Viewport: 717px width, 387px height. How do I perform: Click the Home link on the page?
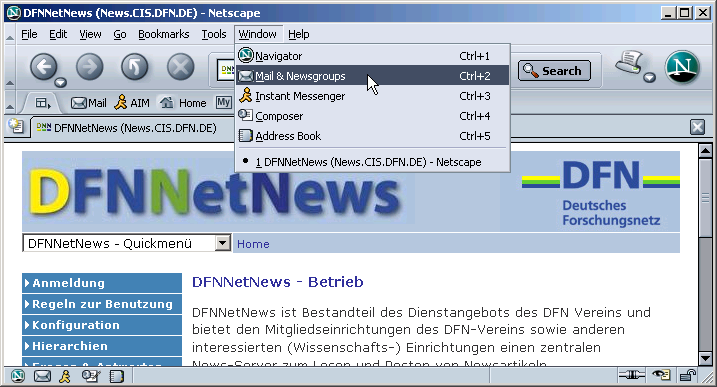(253, 244)
